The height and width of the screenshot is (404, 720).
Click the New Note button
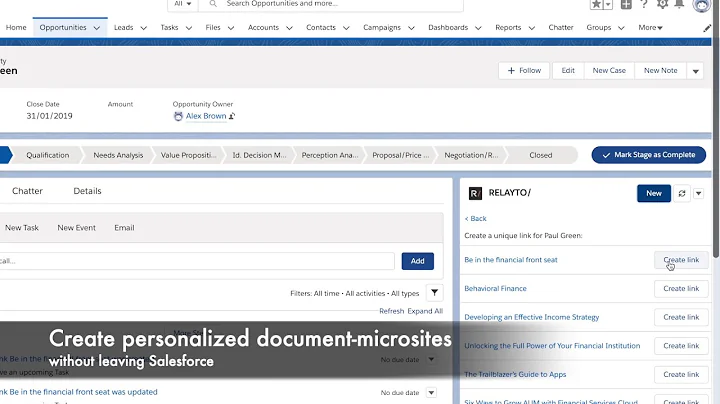[x=660, y=71]
